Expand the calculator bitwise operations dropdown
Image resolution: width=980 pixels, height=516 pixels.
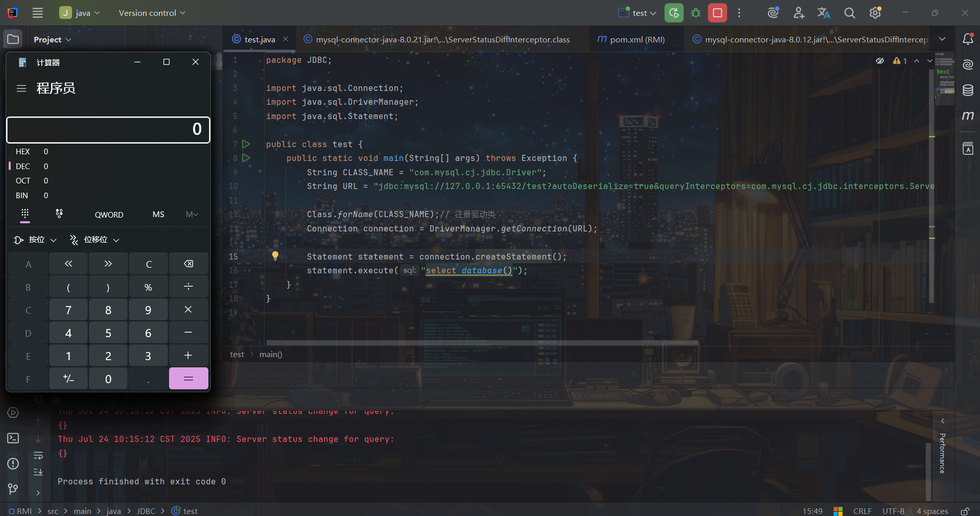36,240
